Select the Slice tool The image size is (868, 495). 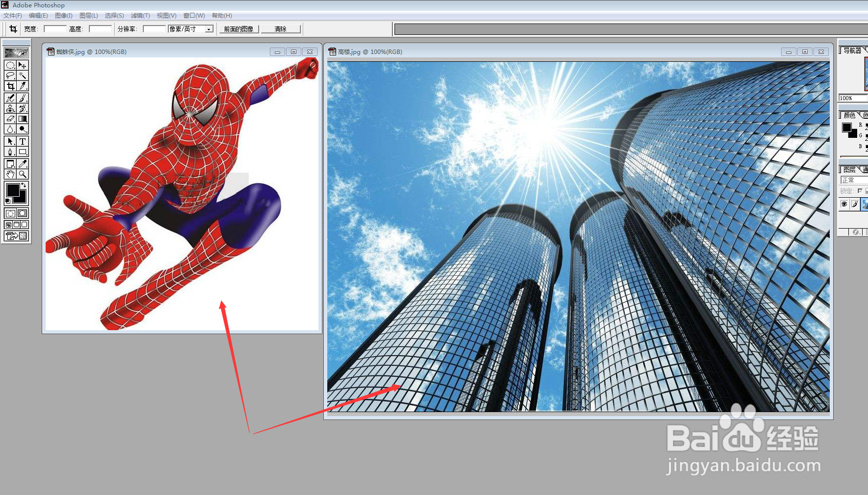coord(23,86)
